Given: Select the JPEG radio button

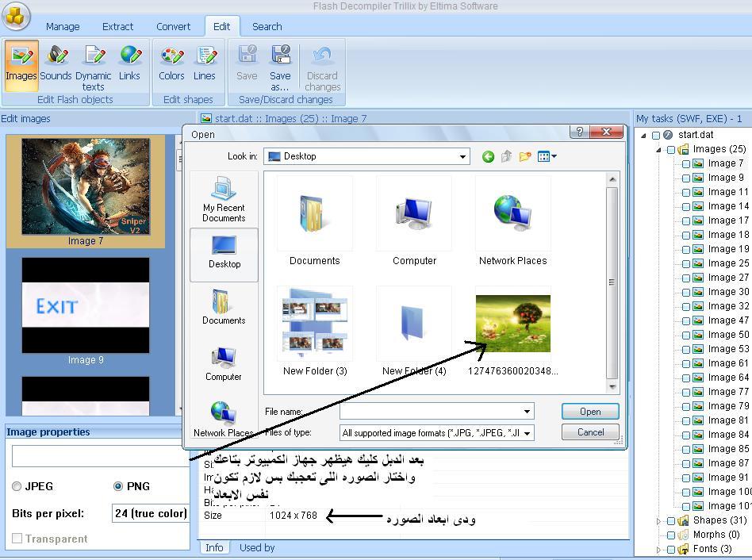Looking at the screenshot, I should [x=17, y=486].
